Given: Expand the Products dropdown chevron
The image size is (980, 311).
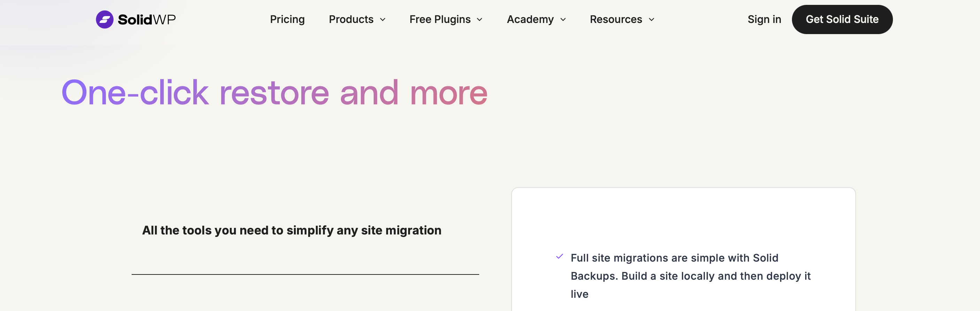Looking at the screenshot, I should (x=383, y=20).
